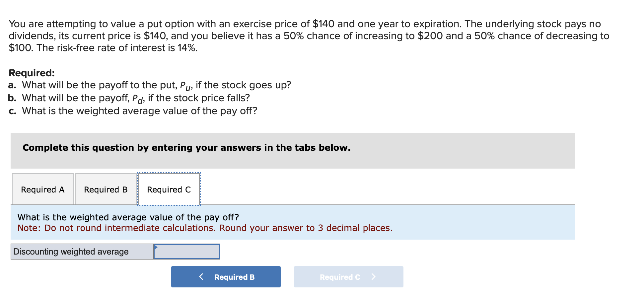Image resolution: width=644 pixels, height=302 pixels.
Task: Switch to the Required B tab
Action: click(106, 189)
